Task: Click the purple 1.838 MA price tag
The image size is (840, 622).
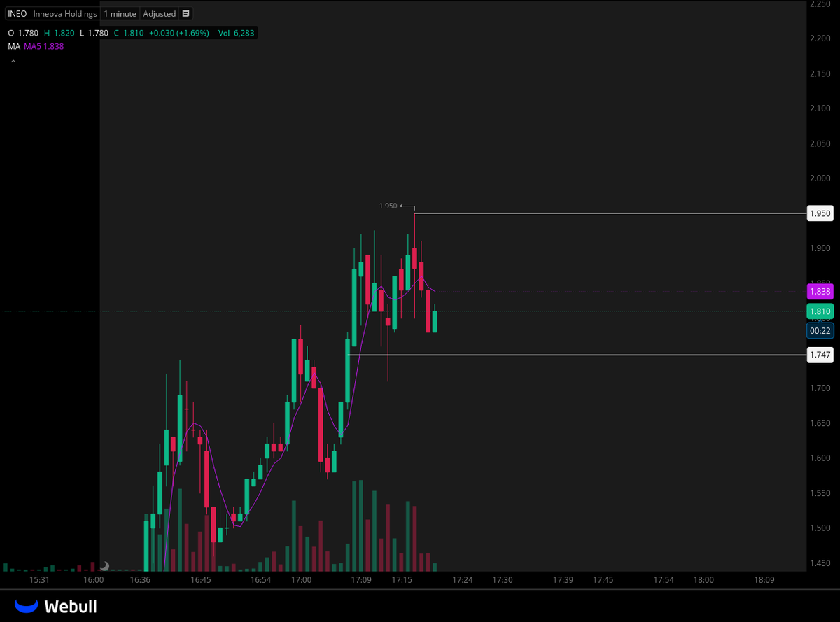Action: [820, 292]
